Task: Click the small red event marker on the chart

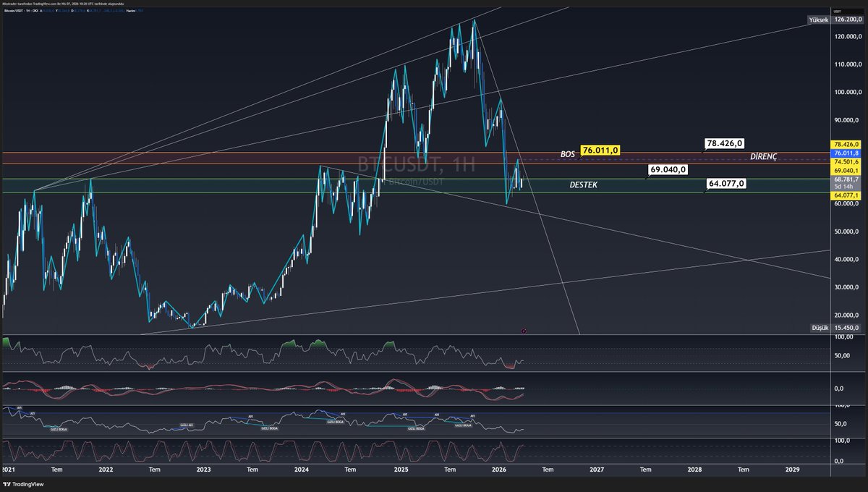Action: [x=524, y=330]
